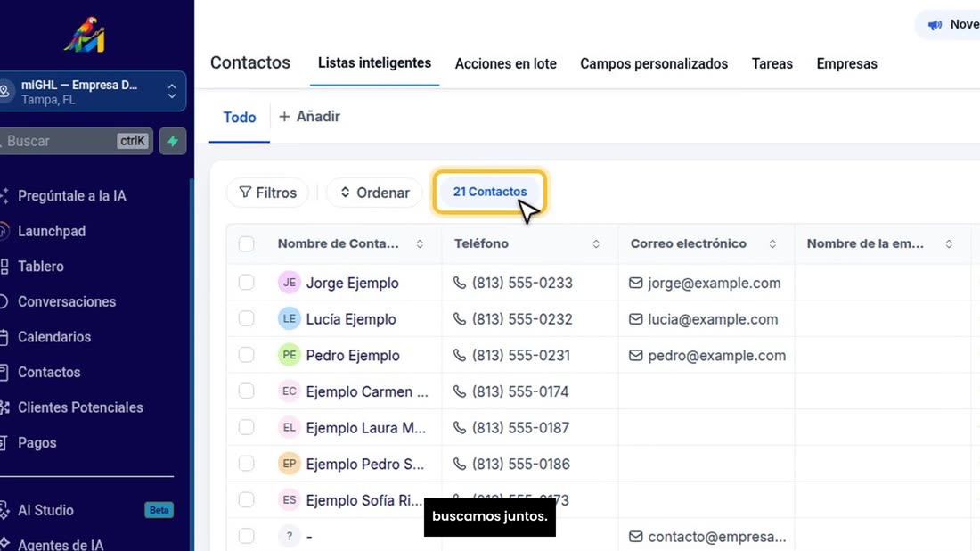This screenshot has height=551, width=980.
Task: Click the megaphone announcements icon
Action: [x=935, y=25]
